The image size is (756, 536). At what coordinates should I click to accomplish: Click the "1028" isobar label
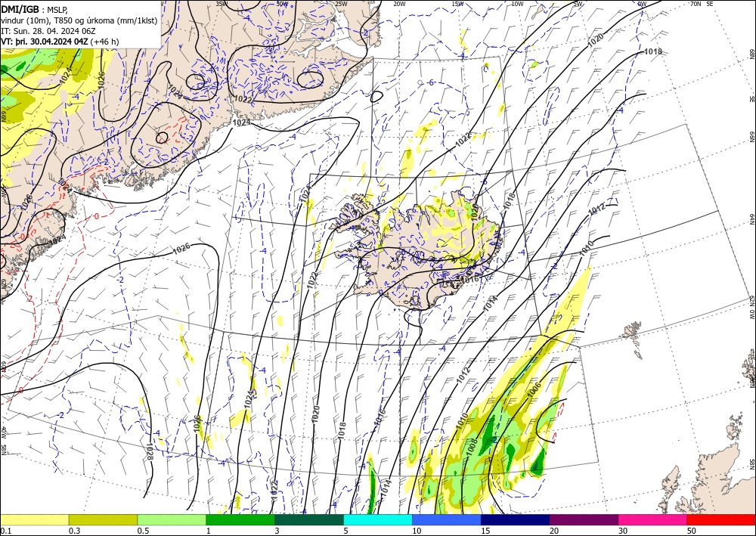[149, 451]
